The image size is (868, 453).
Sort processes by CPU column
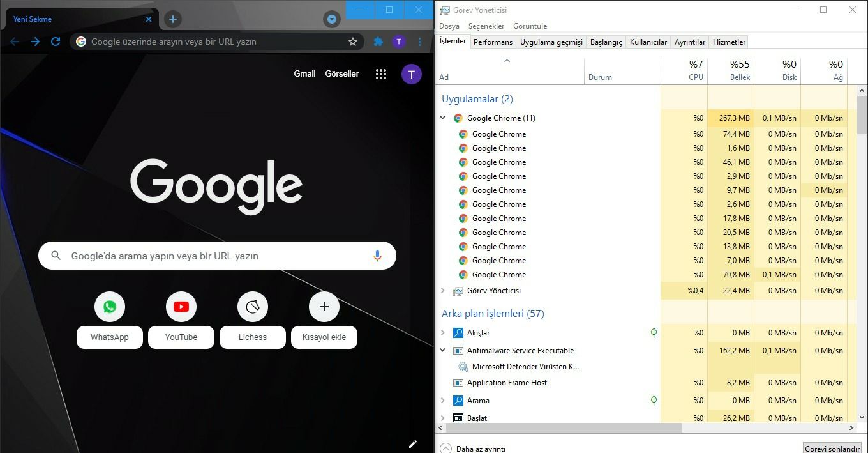[684, 71]
